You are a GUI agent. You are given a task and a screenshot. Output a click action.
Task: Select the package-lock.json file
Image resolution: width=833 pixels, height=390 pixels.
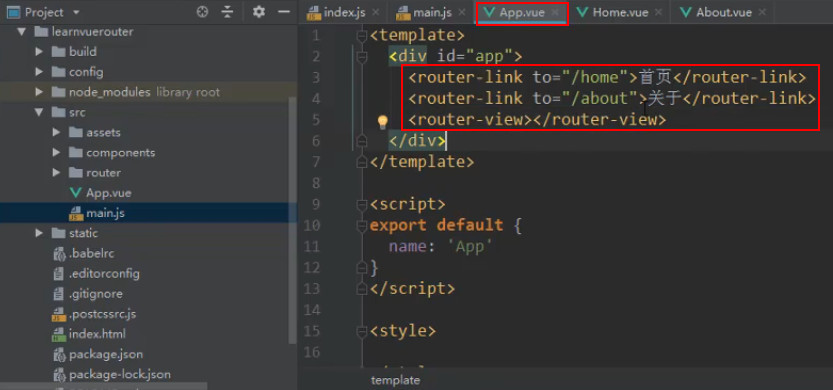[x=120, y=375]
